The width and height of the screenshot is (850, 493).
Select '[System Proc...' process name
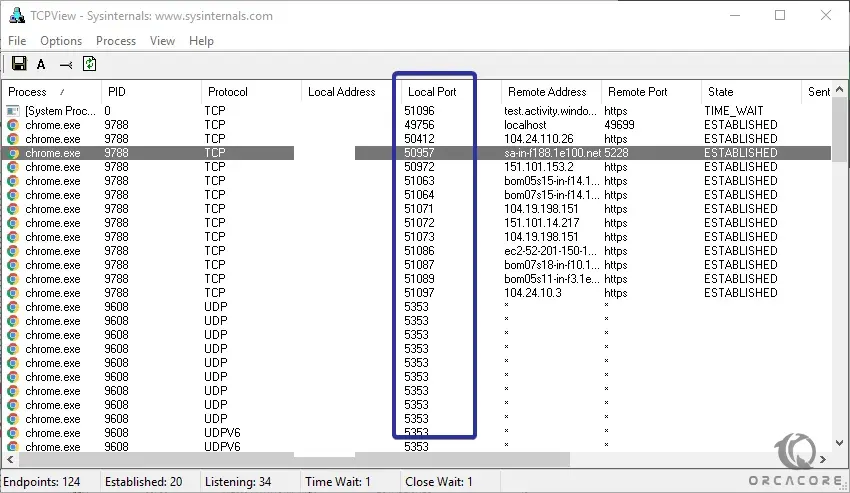[60, 111]
